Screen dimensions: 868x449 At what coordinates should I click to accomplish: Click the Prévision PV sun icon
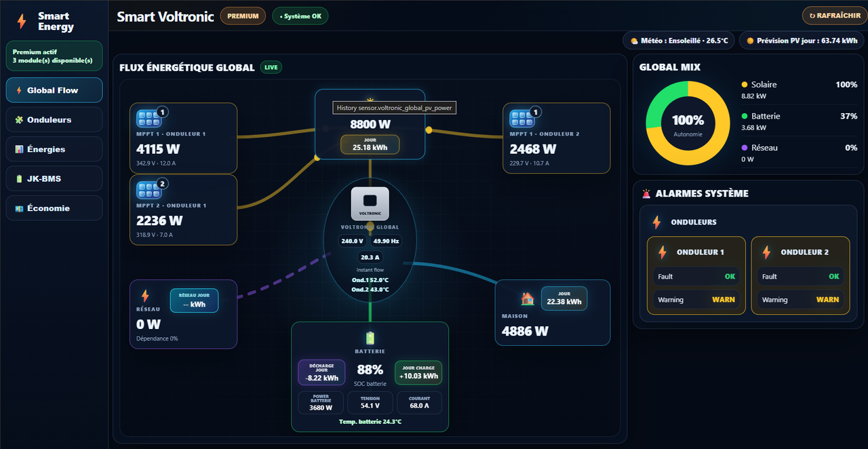click(x=750, y=41)
